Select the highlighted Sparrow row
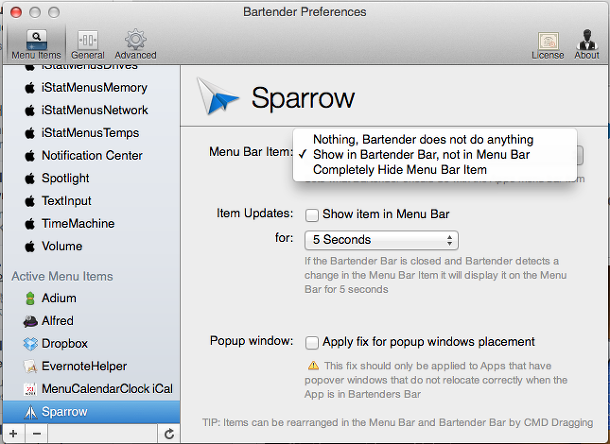This screenshot has width=610, height=444. 91,412
